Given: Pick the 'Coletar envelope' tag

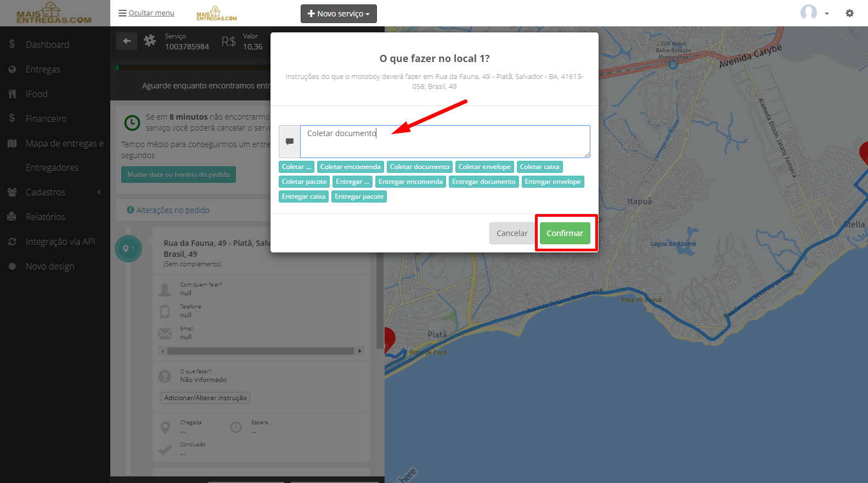Looking at the screenshot, I should point(484,167).
